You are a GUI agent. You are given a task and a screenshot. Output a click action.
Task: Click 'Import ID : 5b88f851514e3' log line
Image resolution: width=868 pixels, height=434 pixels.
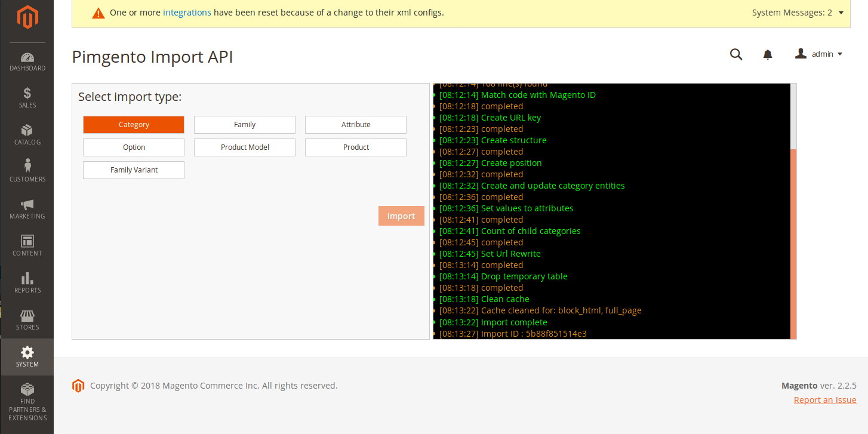(513, 334)
